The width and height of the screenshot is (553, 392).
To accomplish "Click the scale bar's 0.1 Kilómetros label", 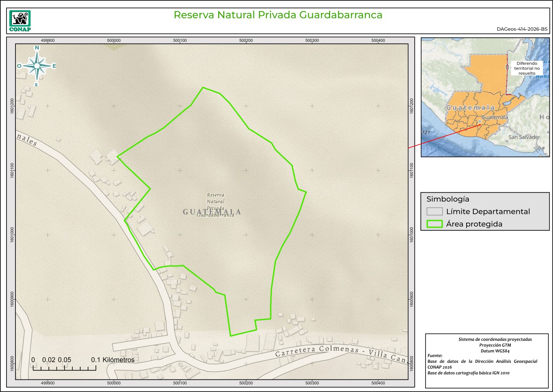I will [113, 360].
